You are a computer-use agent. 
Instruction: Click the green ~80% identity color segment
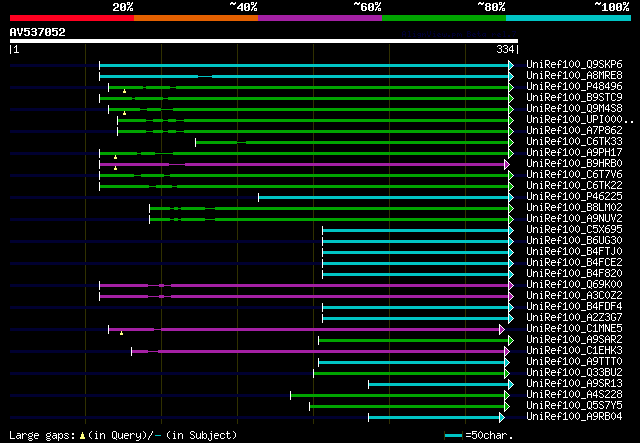[444, 18]
